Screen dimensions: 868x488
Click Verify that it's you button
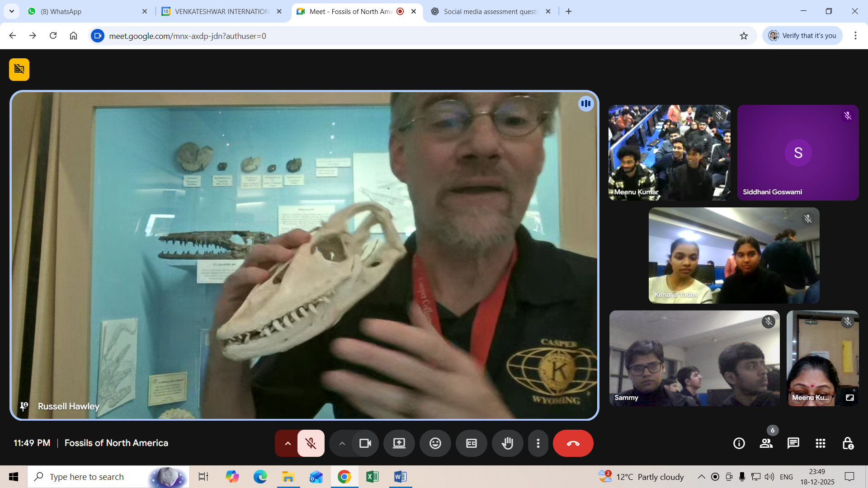pyautogui.click(x=802, y=36)
